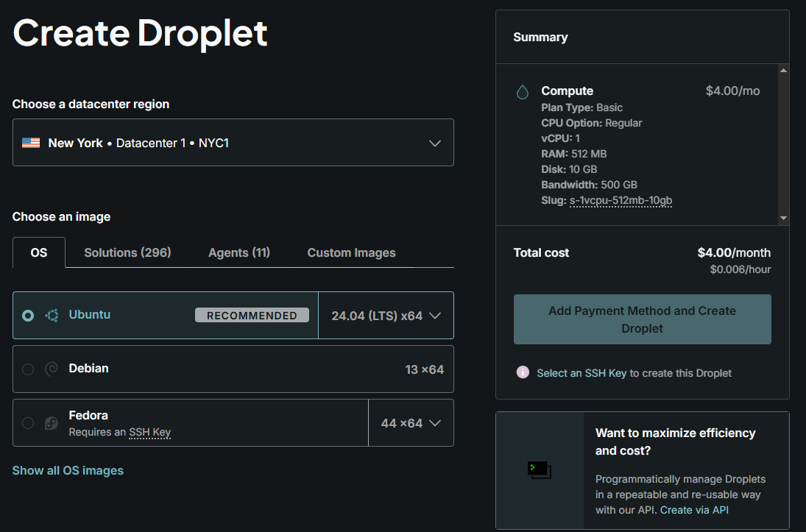
Task: Click the CPU Option: Regular line
Action: [x=592, y=123]
